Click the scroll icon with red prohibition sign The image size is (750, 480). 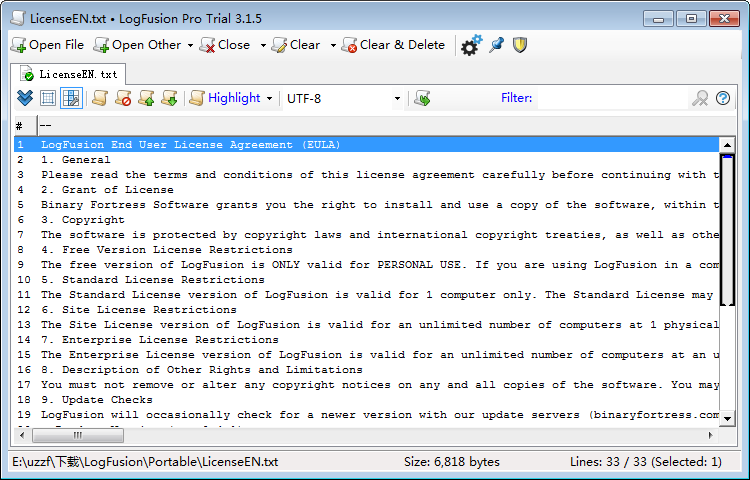coord(123,98)
